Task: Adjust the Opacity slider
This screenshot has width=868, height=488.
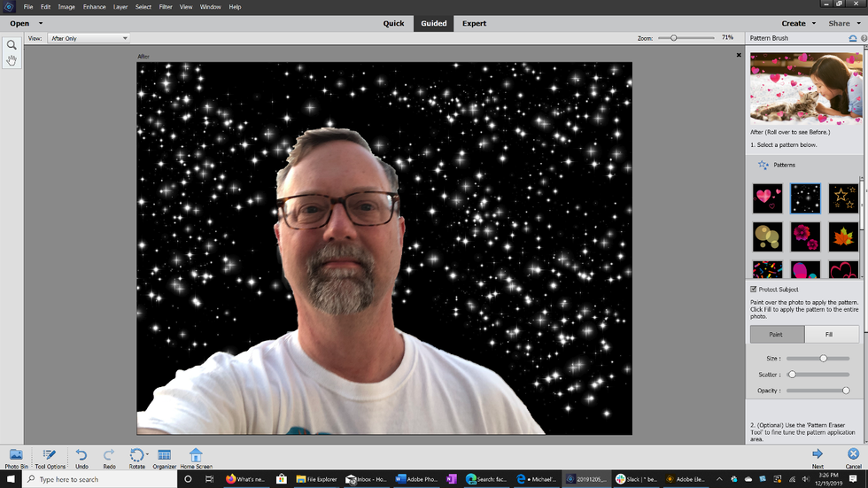Action: coord(845,391)
